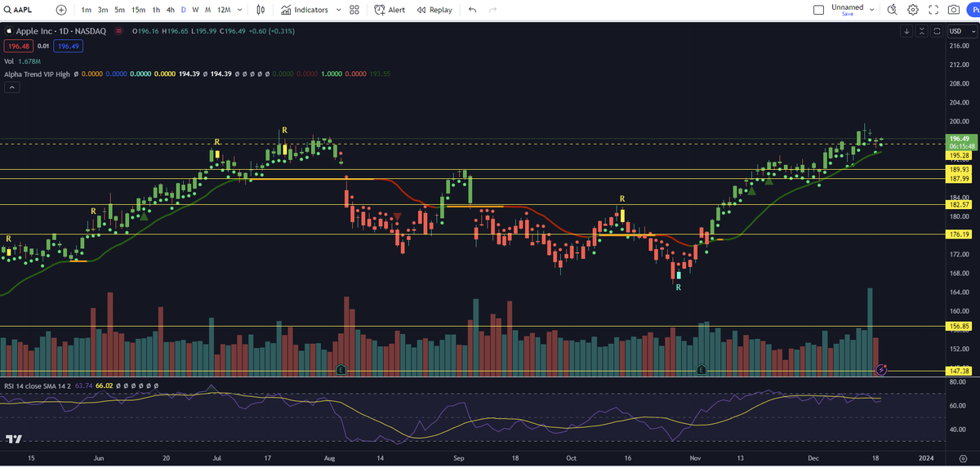This screenshot has height=468, width=980.
Task: Open the quick search lightning icon
Action: [892, 10]
